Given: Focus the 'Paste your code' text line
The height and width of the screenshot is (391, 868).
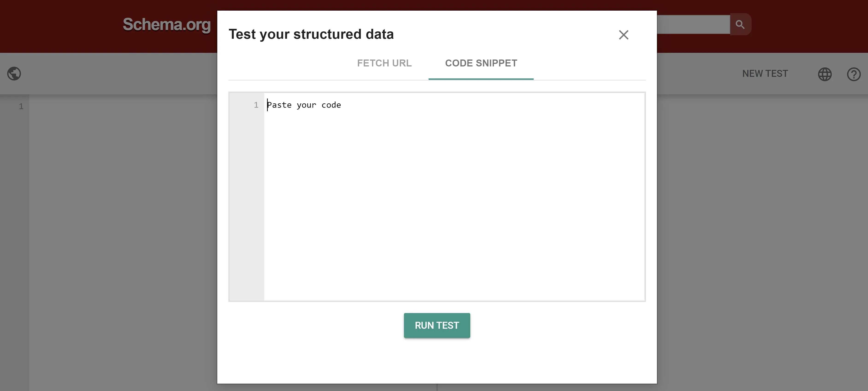Looking at the screenshot, I should coord(304,105).
